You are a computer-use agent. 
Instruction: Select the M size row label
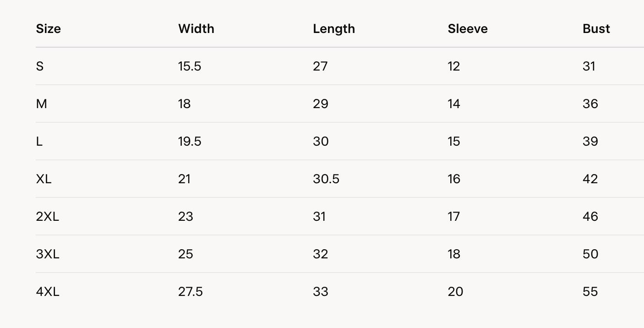coord(41,104)
